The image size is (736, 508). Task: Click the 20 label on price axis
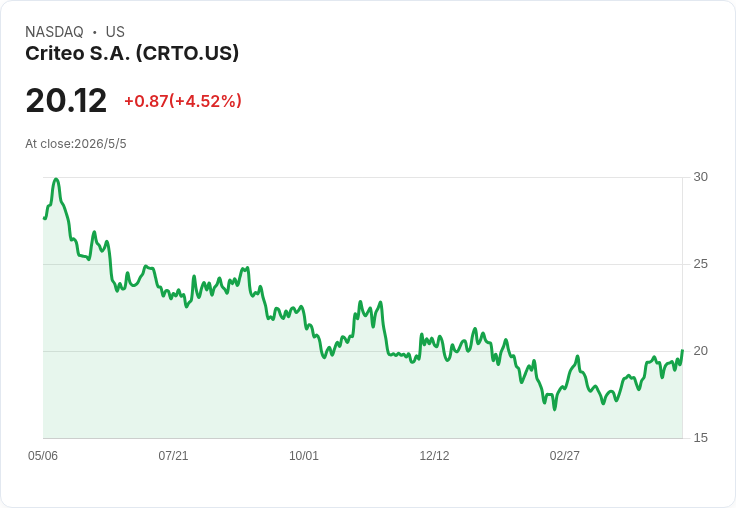pyautogui.click(x=700, y=351)
